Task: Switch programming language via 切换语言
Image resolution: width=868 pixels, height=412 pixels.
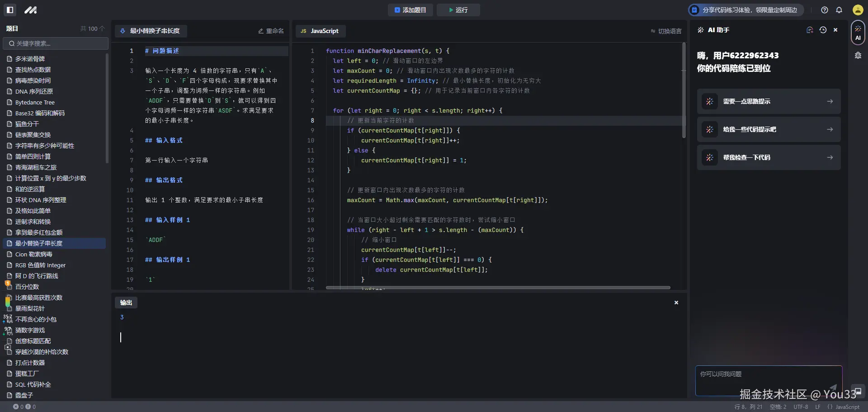Action: pos(666,31)
